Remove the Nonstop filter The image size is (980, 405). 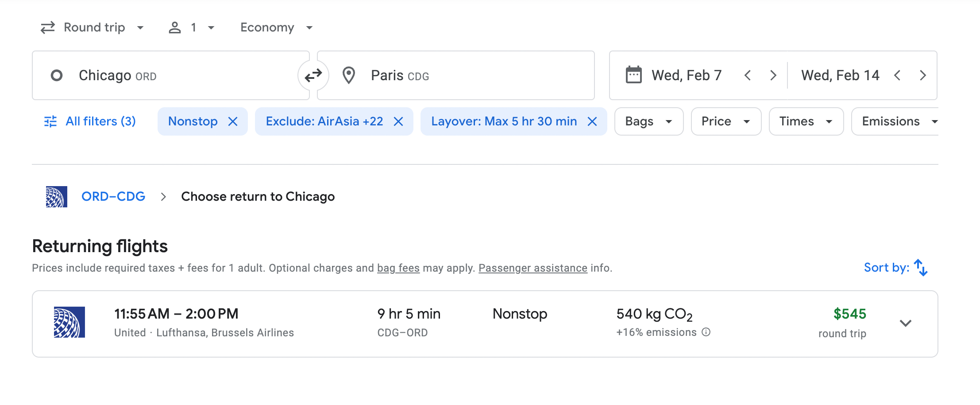click(233, 121)
